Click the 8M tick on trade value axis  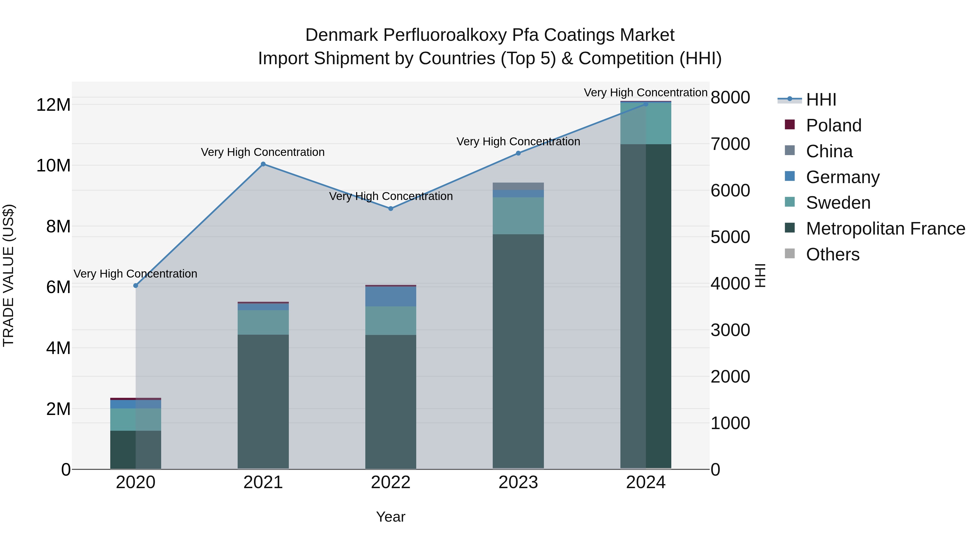coord(58,227)
